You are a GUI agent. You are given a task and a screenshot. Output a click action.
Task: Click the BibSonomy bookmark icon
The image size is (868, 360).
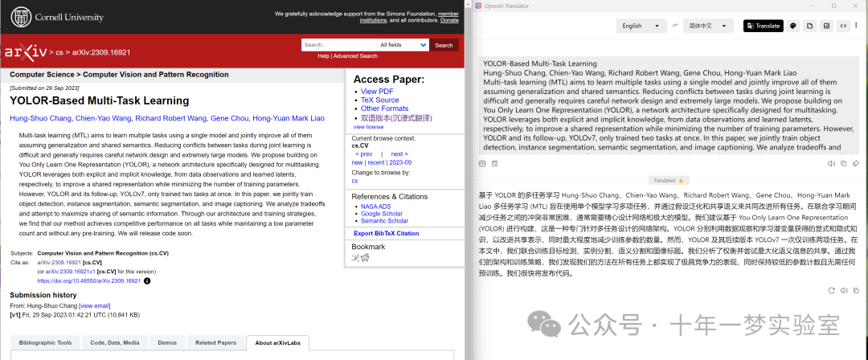pyautogui.click(x=355, y=257)
